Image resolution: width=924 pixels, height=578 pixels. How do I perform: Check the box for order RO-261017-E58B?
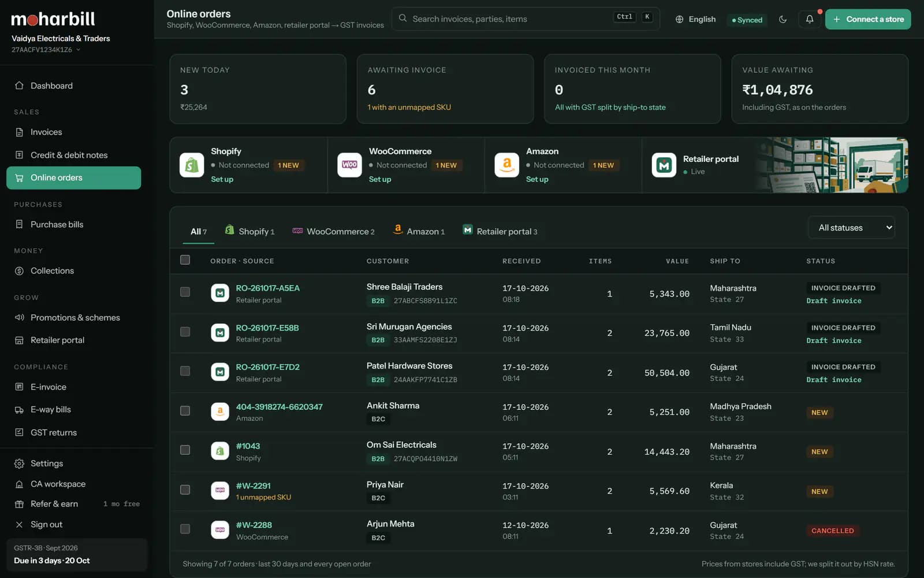point(185,332)
